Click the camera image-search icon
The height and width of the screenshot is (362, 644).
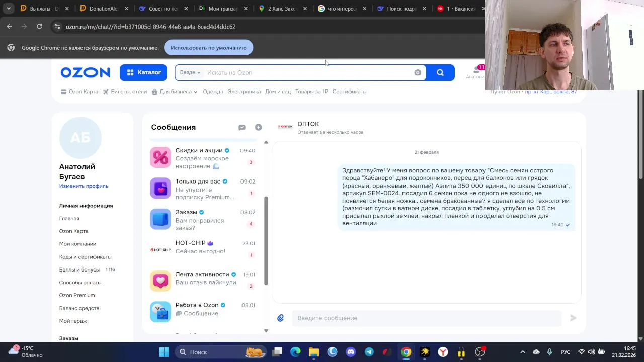point(418,72)
